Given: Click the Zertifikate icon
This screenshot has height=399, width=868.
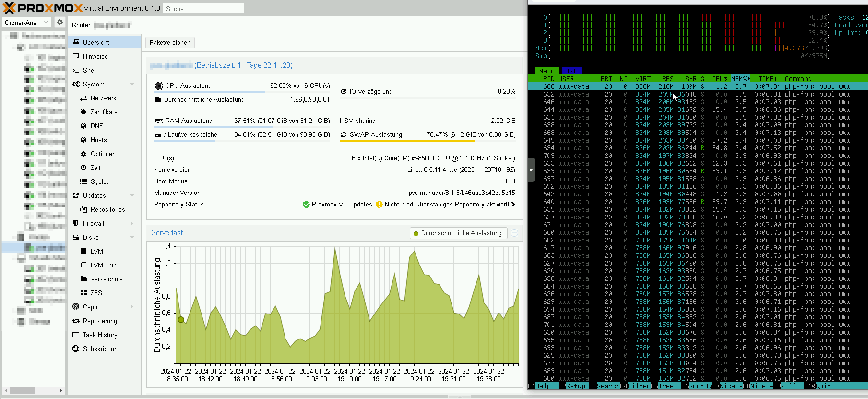Looking at the screenshot, I should coord(83,112).
